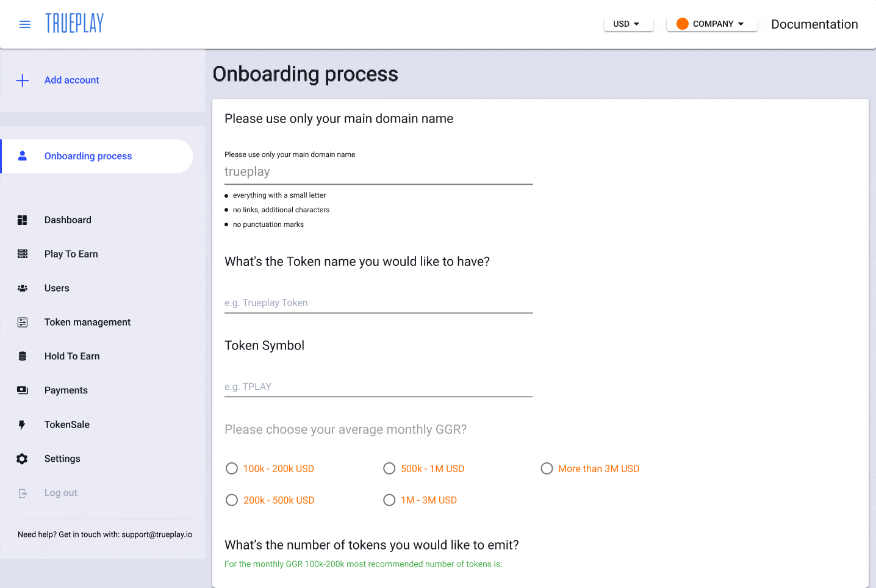Image resolution: width=876 pixels, height=588 pixels.
Task: Focus the Token Symbol input field
Action: click(378, 387)
